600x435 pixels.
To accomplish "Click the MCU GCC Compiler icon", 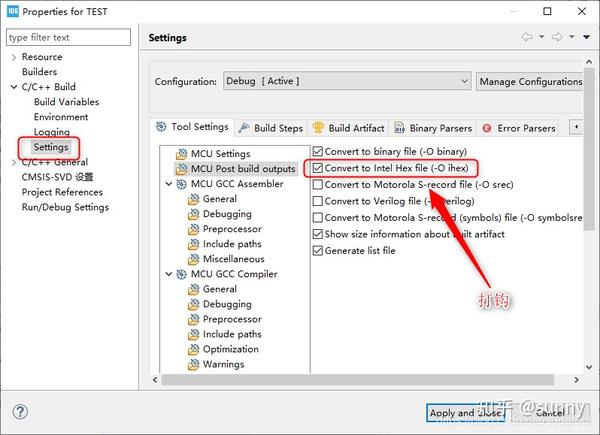I will pyautogui.click(x=182, y=274).
